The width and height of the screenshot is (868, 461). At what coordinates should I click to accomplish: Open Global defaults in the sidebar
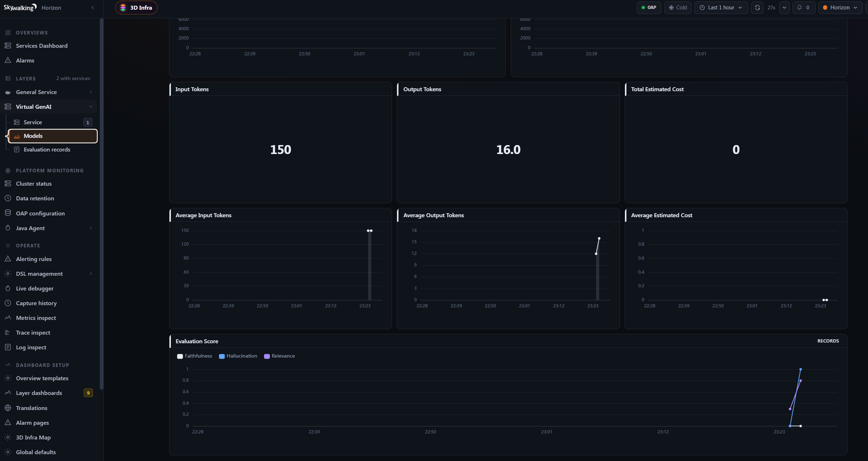click(x=49, y=452)
